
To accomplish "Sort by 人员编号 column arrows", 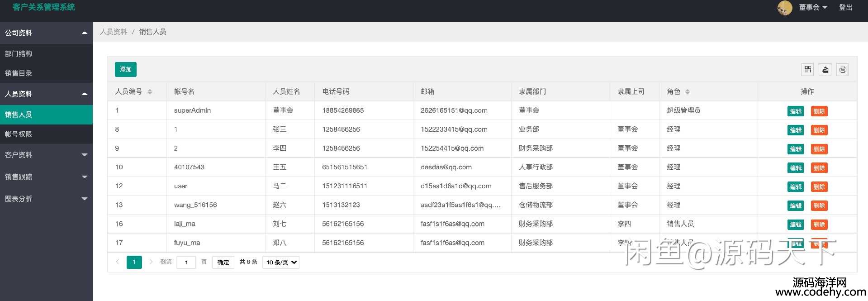I will 150,92.
